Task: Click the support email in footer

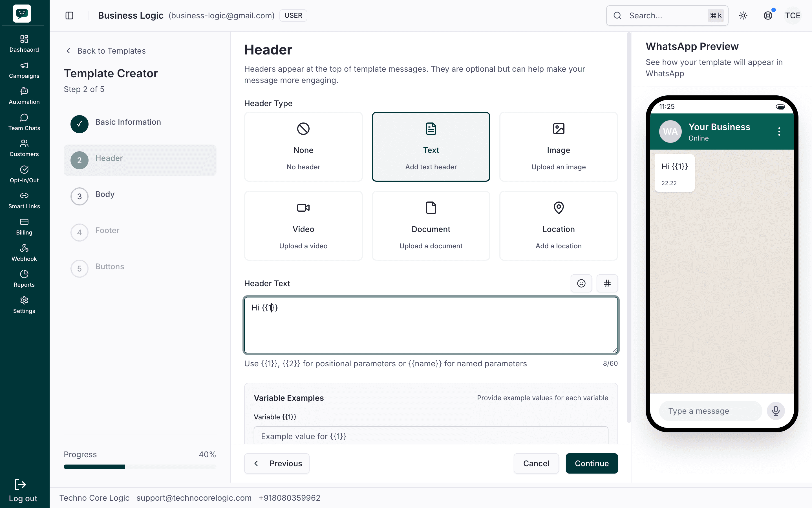Action: 194,498
